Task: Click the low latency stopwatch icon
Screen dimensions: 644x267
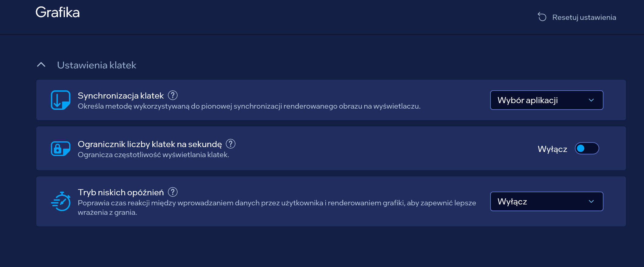Action: point(61,201)
